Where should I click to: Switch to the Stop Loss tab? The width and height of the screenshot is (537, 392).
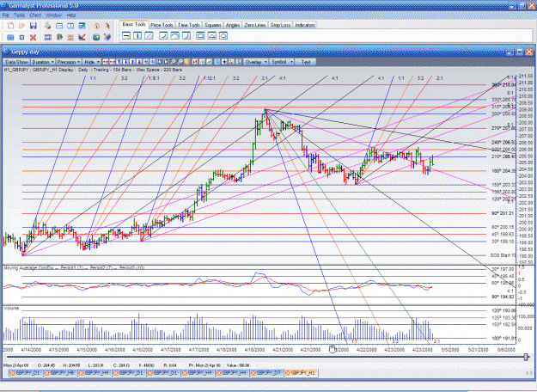[280, 25]
